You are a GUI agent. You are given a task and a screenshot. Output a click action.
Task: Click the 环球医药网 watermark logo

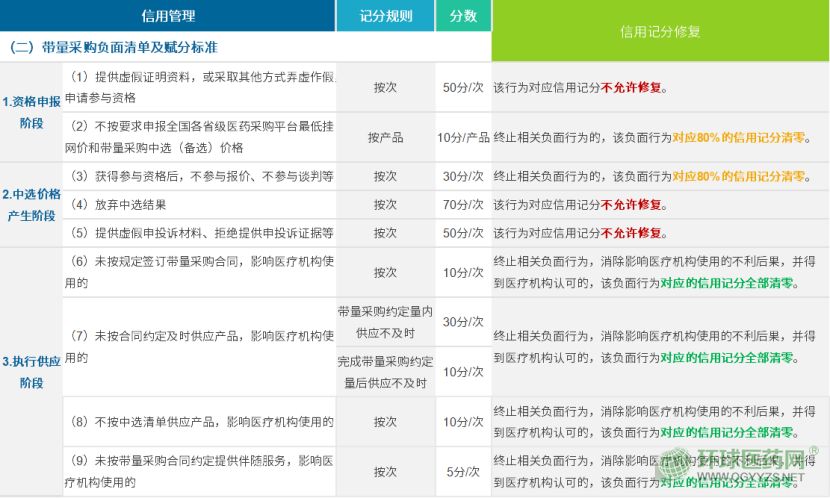click(x=750, y=466)
